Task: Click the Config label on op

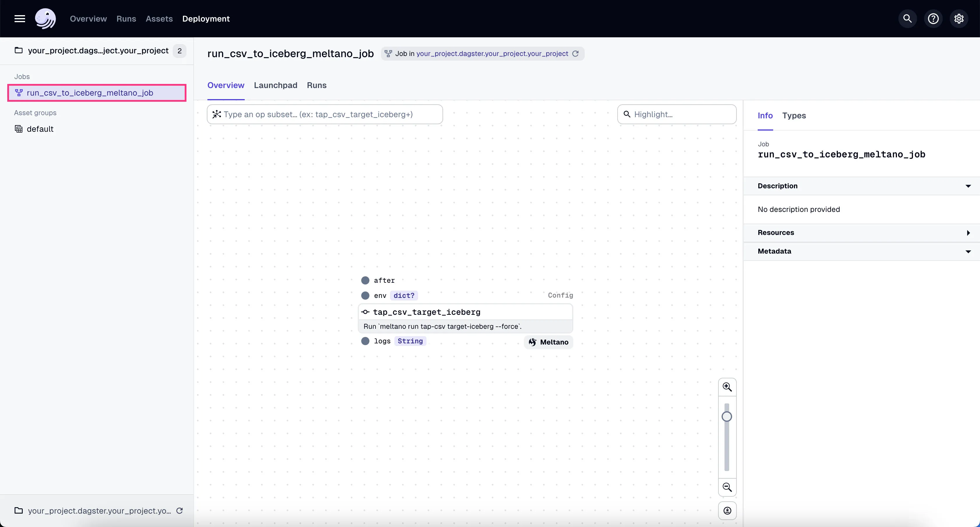Action: click(560, 295)
